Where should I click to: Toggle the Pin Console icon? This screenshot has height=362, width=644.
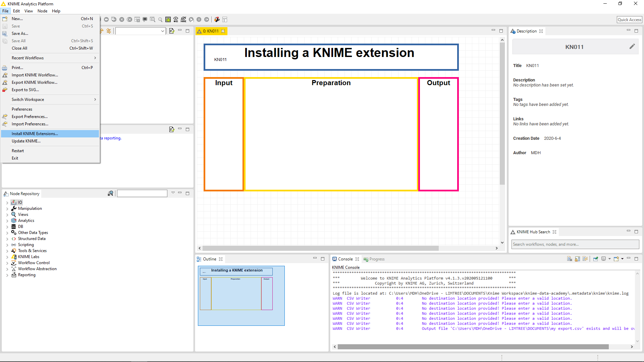(596, 259)
